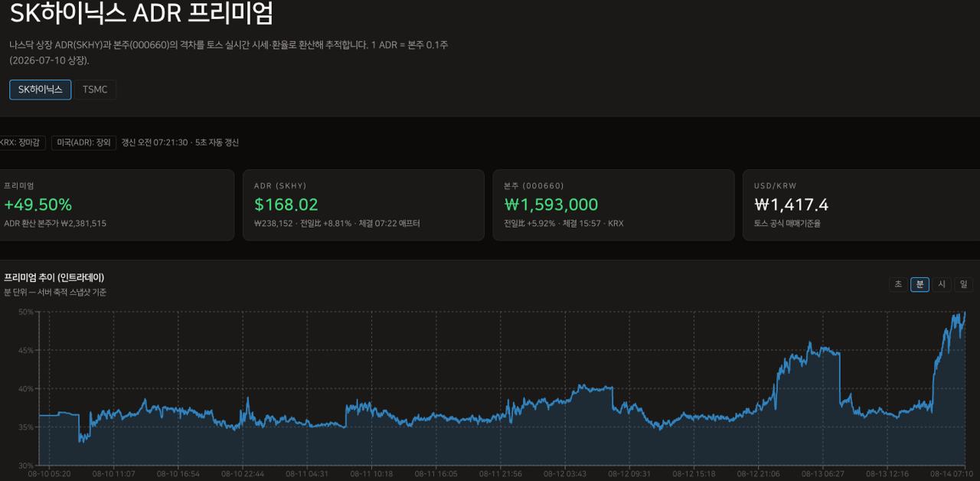Click the 토스 공식 매매기준율 caption
980x481 pixels.
[x=787, y=224]
